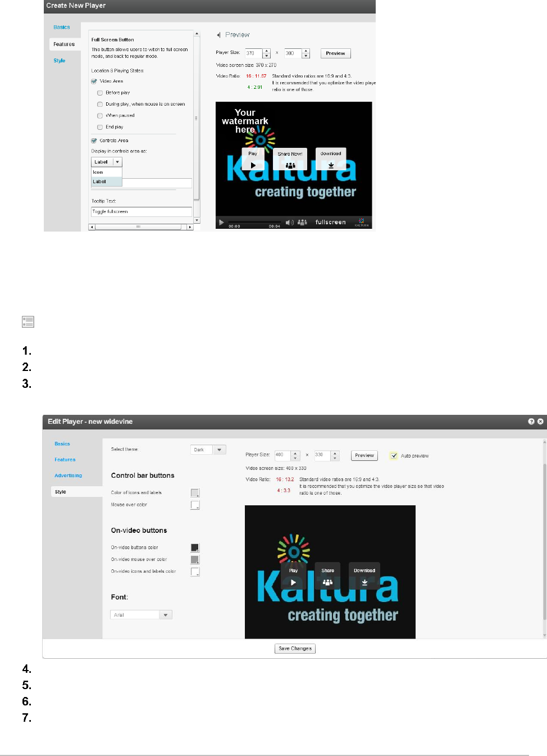Viewport: 547px width, 756px height.
Task: Click the Tooltip Text field containing Toggle fullscreen
Action: pyautogui.click(x=142, y=212)
